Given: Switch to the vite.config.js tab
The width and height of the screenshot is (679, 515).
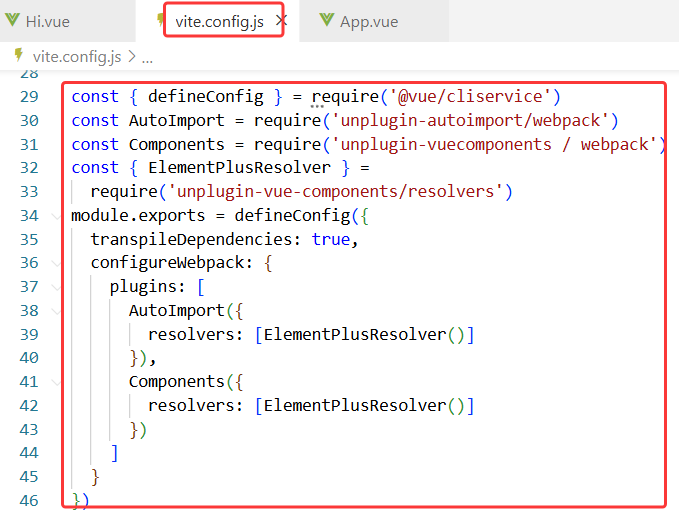Looking at the screenshot, I should pyautogui.click(x=219, y=22).
